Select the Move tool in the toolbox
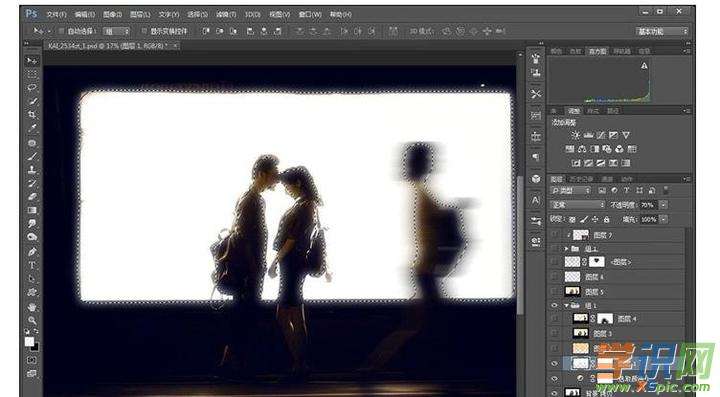Image resolution: width=720 pixels, height=397 pixels. point(32,61)
